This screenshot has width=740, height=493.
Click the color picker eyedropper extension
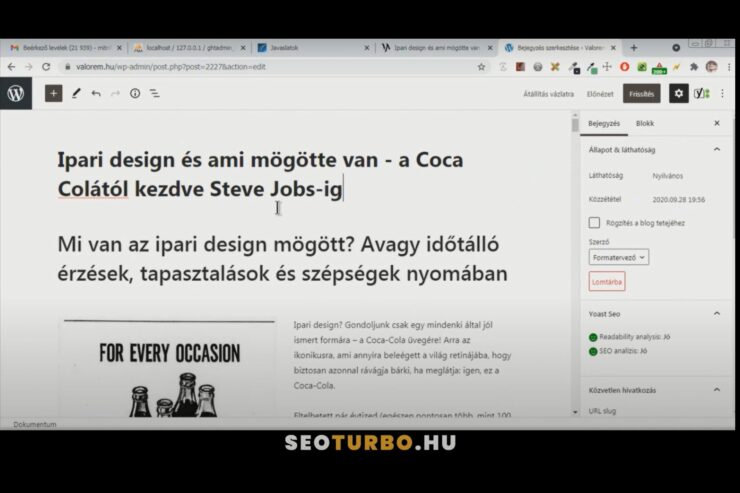tap(592, 68)
